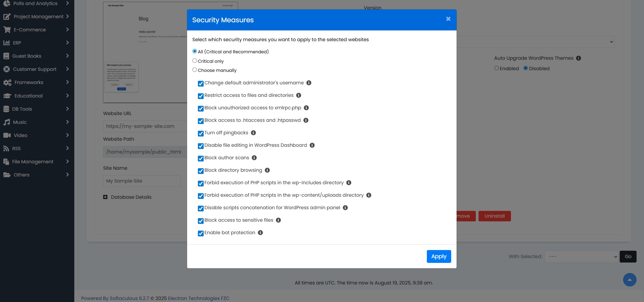Open Music sidebar menu item

point(36,122)
